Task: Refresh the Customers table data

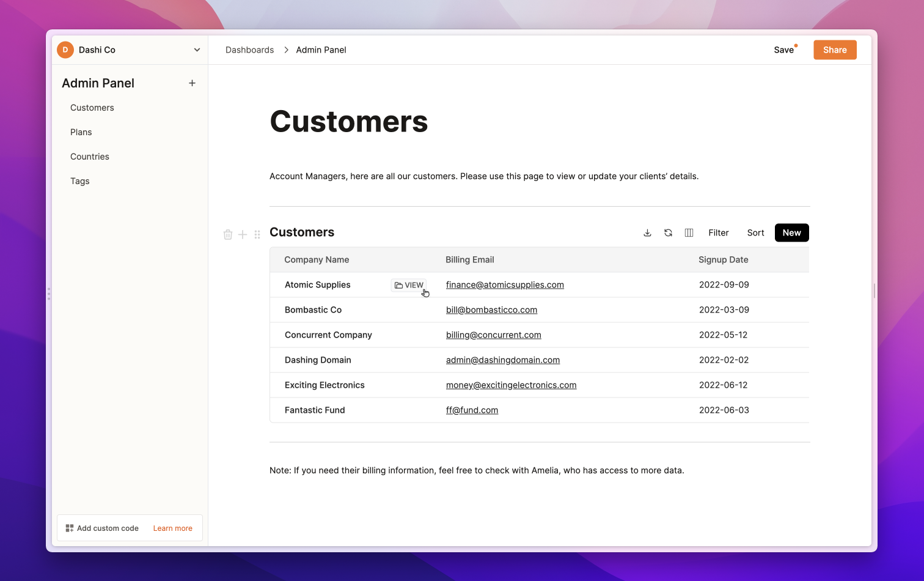Action: point(668,233)
